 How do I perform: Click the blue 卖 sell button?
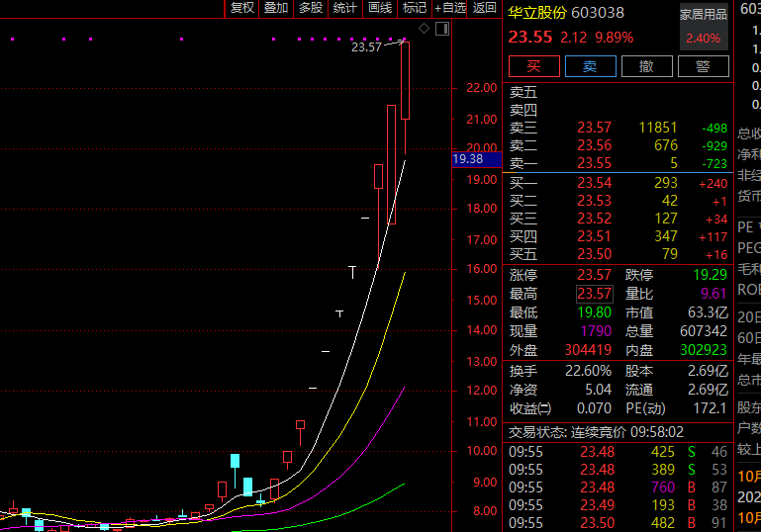tap(590, 66)
